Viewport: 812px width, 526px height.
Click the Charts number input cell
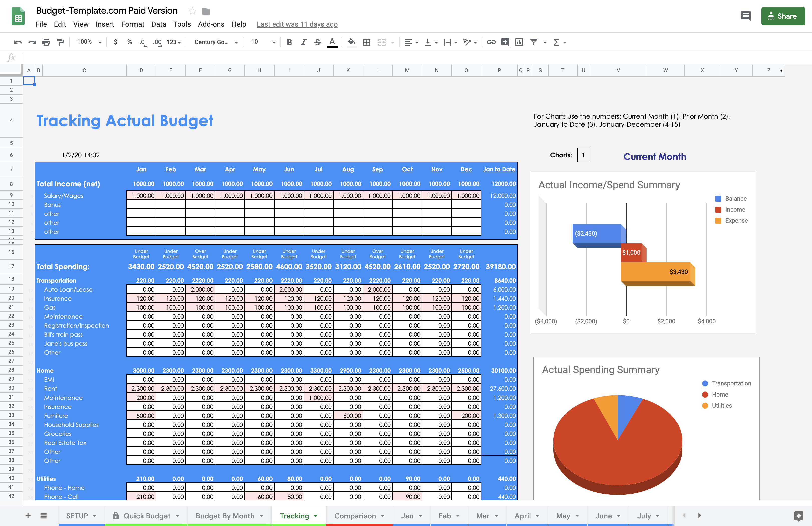583,155
